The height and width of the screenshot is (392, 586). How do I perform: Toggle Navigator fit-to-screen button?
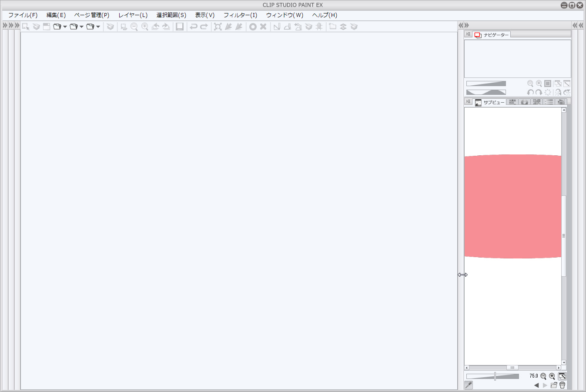pos(558,84)
